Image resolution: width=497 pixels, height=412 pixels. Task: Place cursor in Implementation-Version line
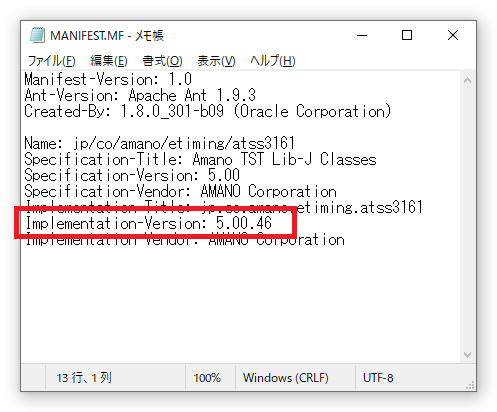click(149, 223)
